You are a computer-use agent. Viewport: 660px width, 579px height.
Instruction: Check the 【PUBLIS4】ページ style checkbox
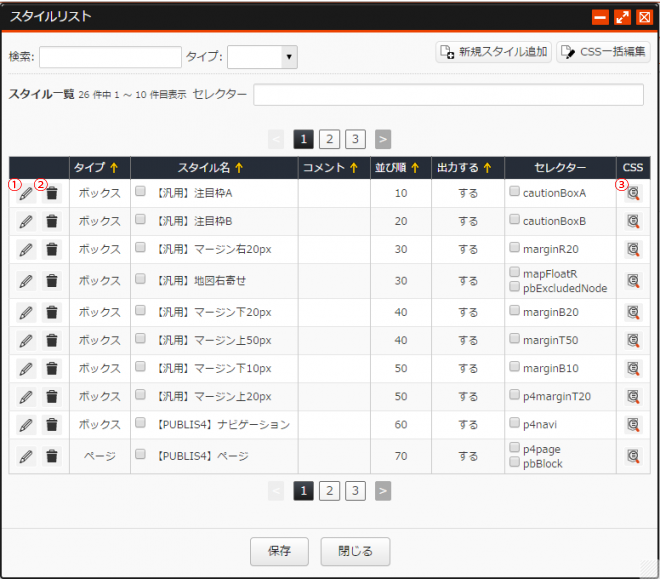coord(140,454)
